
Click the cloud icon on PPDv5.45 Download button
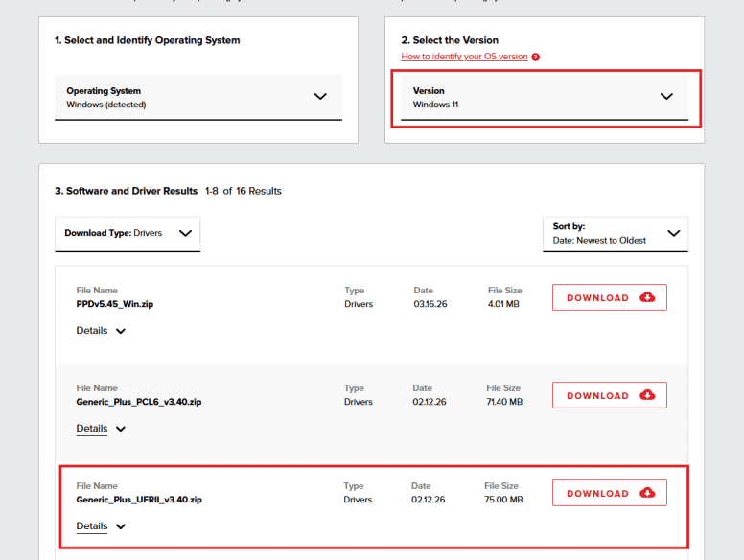pos(647,297)
